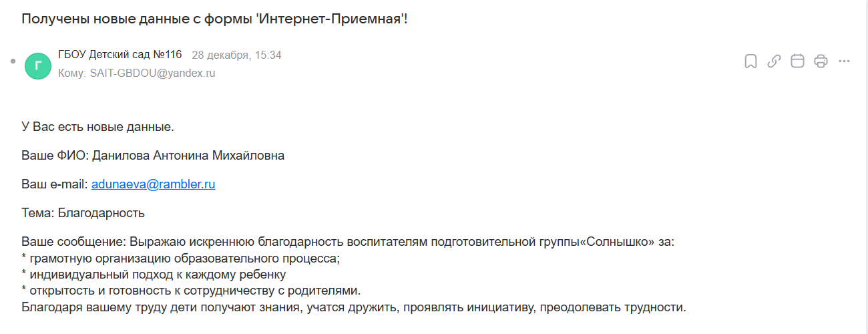Screen dimensions: 868x334
Task: Toggle the unread dot beside the avatar
Action: tap(13, 61)
